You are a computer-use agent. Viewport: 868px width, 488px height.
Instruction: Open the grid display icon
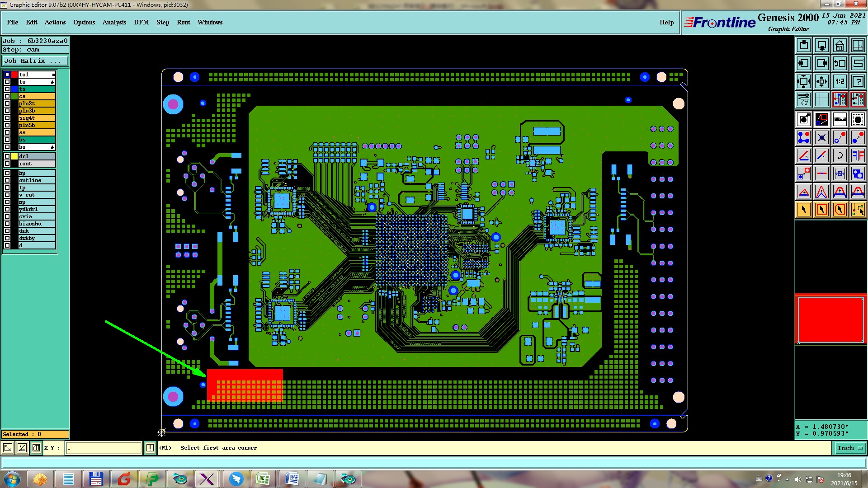[821, 99]
